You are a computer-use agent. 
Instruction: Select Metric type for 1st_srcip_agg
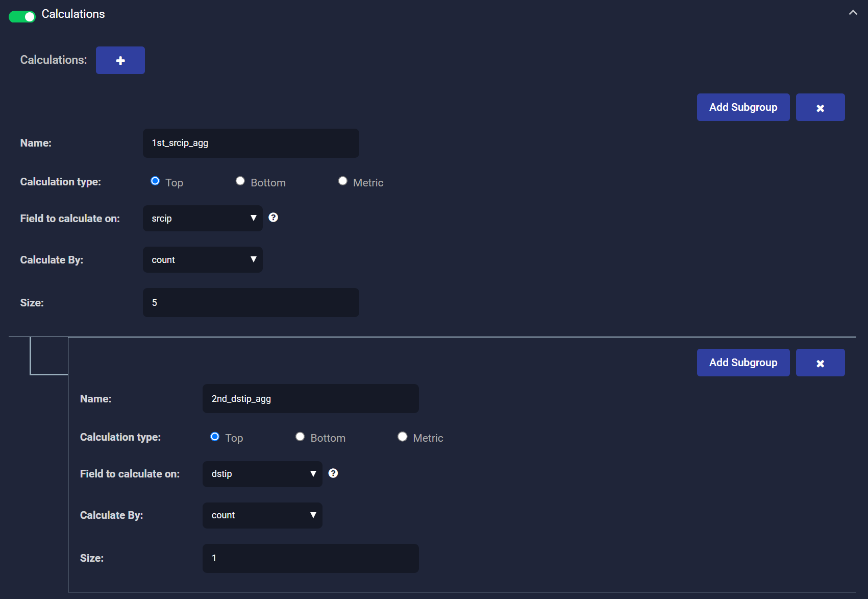(343, 181)
